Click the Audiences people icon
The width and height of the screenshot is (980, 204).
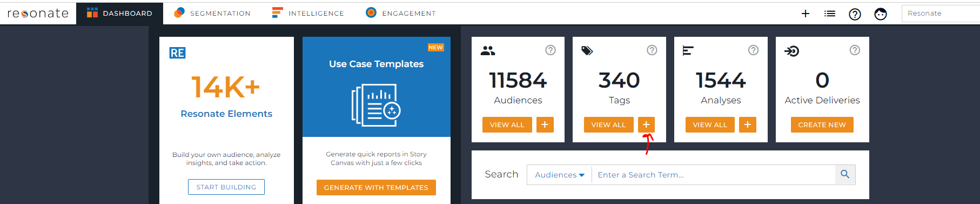point(488,50)
